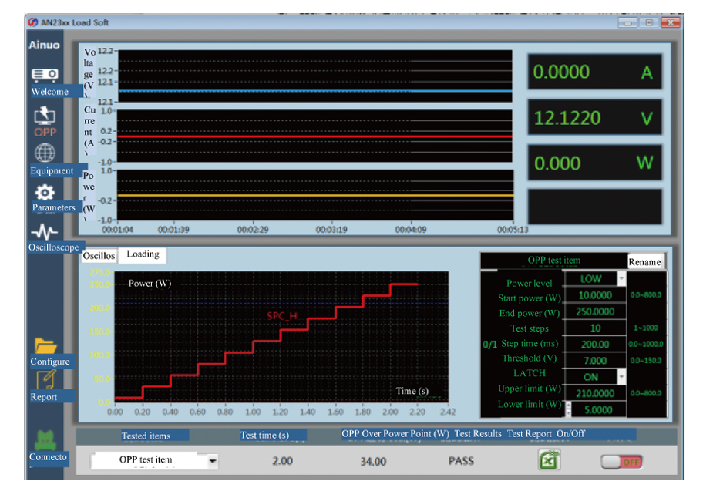The width and height of the screenshot is (702, 494).
Task: Click the red current trace line
Action: [x=315, y=137]
